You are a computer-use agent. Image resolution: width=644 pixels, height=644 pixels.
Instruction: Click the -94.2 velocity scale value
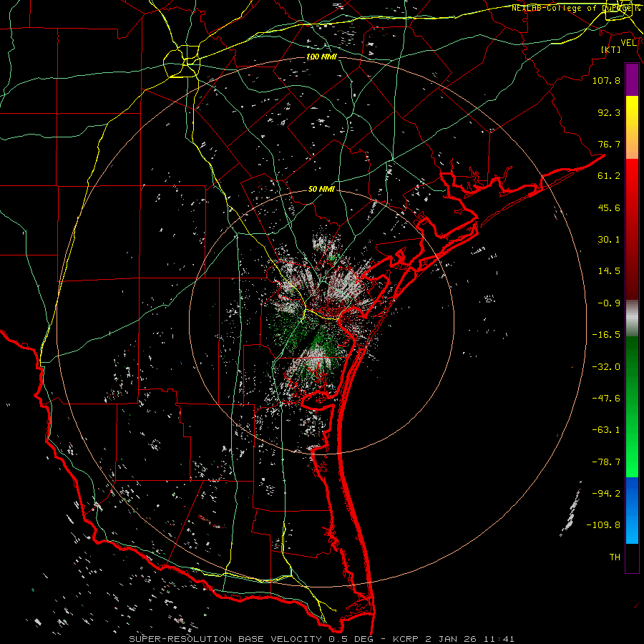point(606,494)
